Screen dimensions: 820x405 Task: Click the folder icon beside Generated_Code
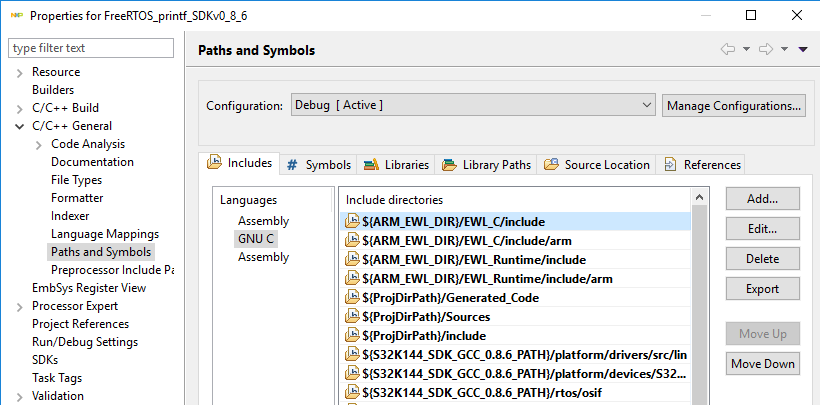(x=351, y=297)
